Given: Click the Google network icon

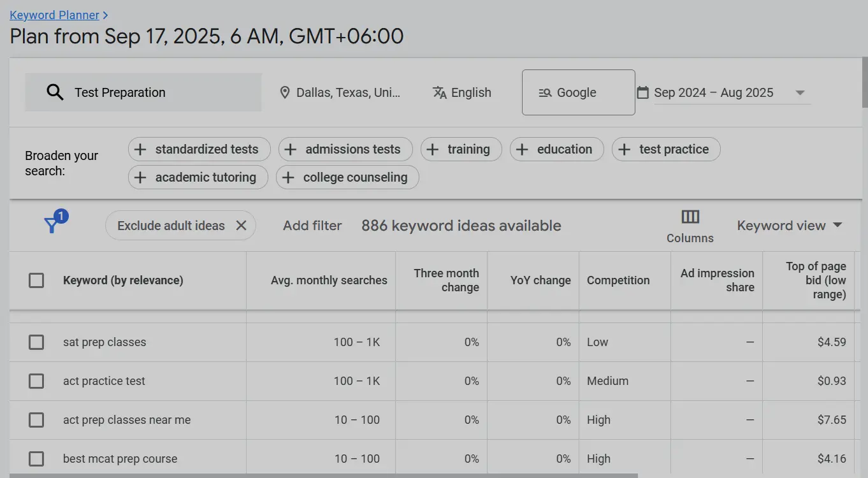Looking at the screenshot, I should click(x=544, y=92).
